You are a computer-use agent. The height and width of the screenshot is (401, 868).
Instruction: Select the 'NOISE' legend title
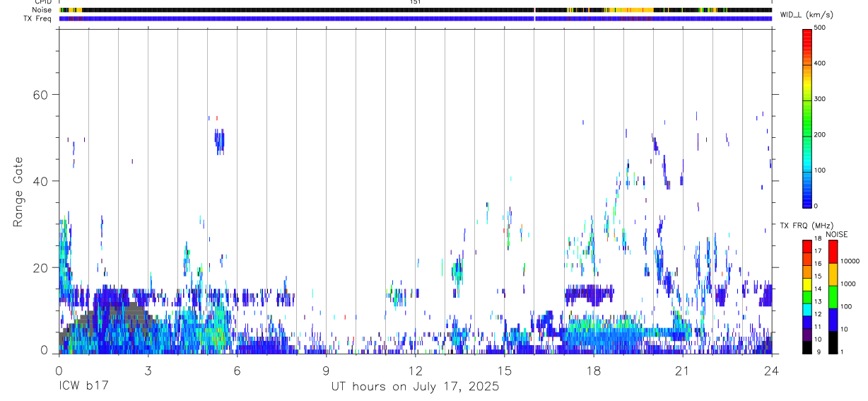point(836,234)
